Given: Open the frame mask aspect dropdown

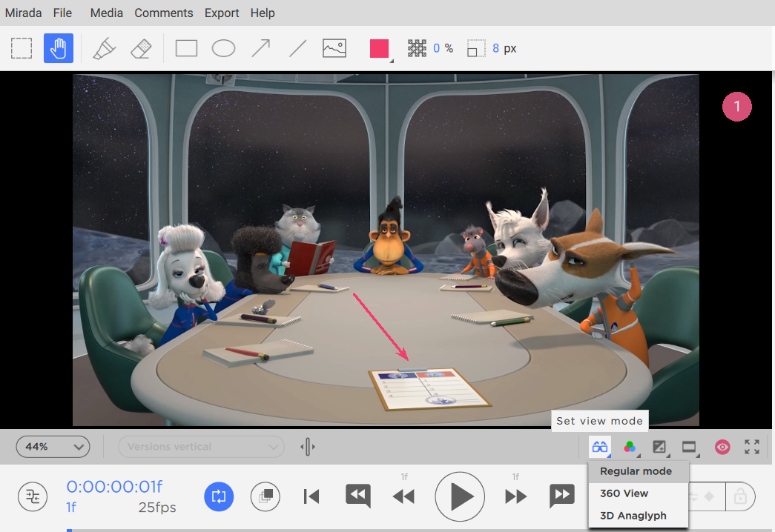Looking at the screenshot, I should pos(690,447).
